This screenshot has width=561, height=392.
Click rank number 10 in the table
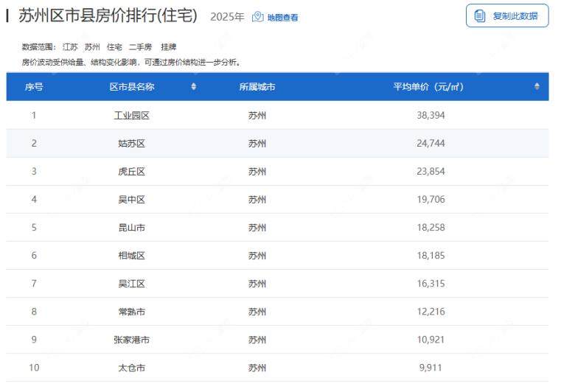pos(34,368)
